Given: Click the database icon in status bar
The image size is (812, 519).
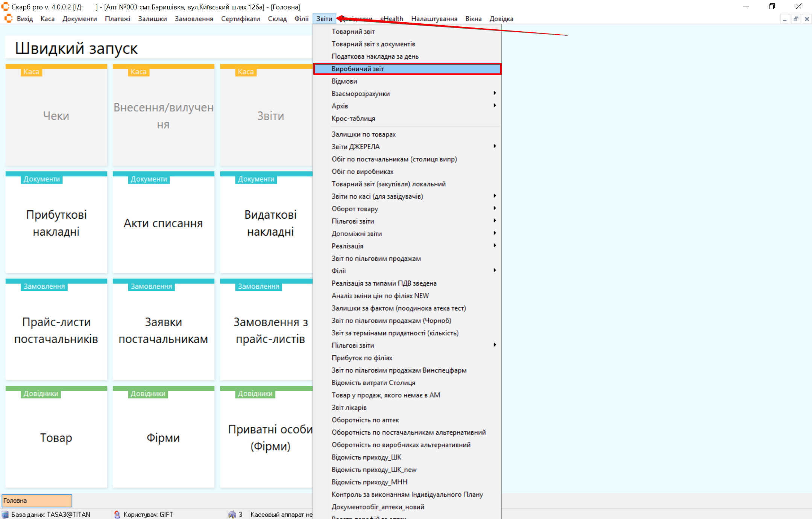Looking at the screenshot, I should 5,514.
